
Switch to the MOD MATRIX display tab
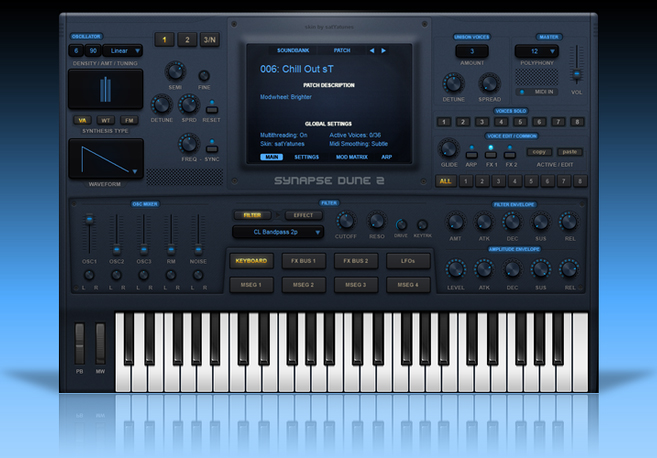(352, 157)
